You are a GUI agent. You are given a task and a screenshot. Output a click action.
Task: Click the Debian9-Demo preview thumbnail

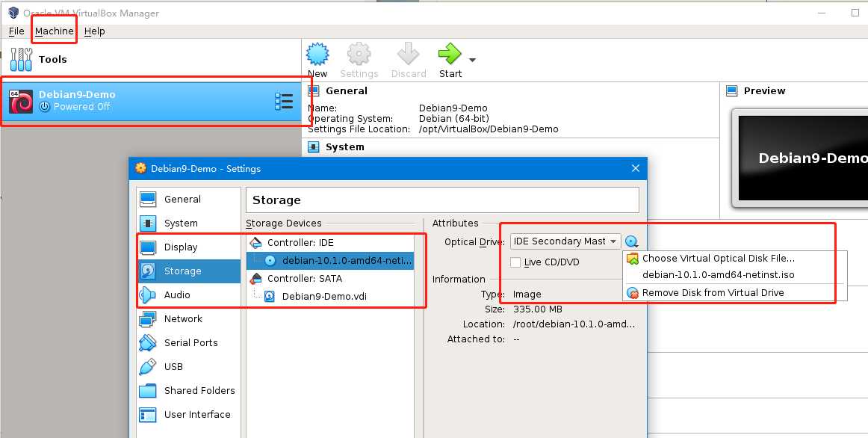(803, 158)
